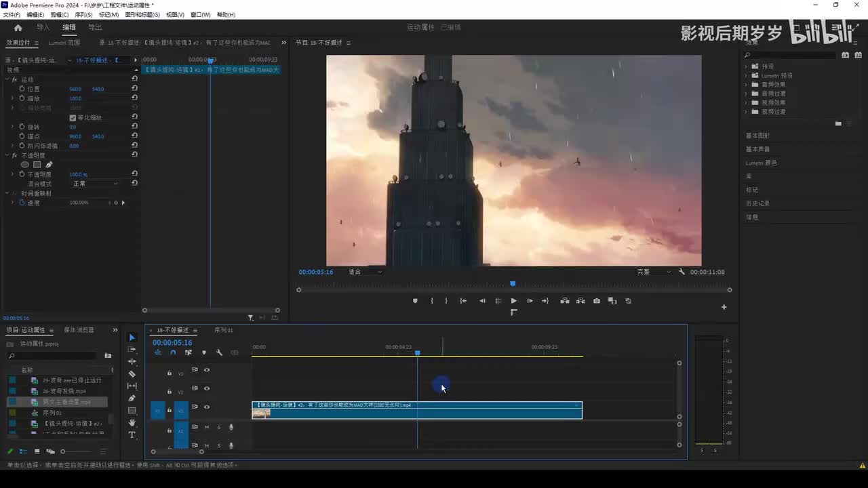Viewport: 868px width, 488px height.
Task: Select the Ripple Edit tool
Action: 132,361
